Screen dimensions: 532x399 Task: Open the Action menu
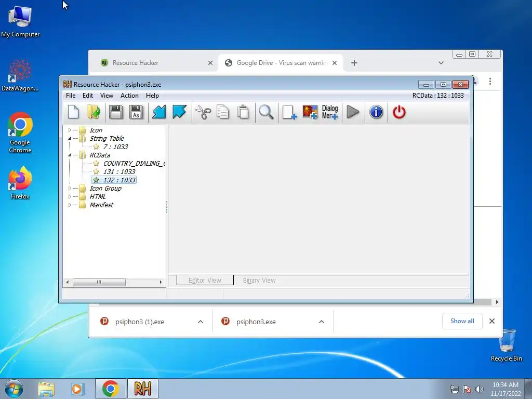click(x=129, y=96)
